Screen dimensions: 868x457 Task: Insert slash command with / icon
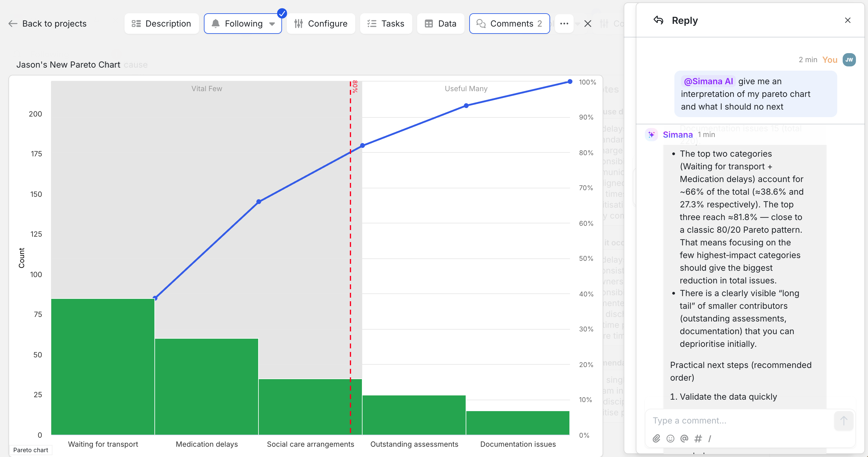pyautogui.click(x=710, y=439)
